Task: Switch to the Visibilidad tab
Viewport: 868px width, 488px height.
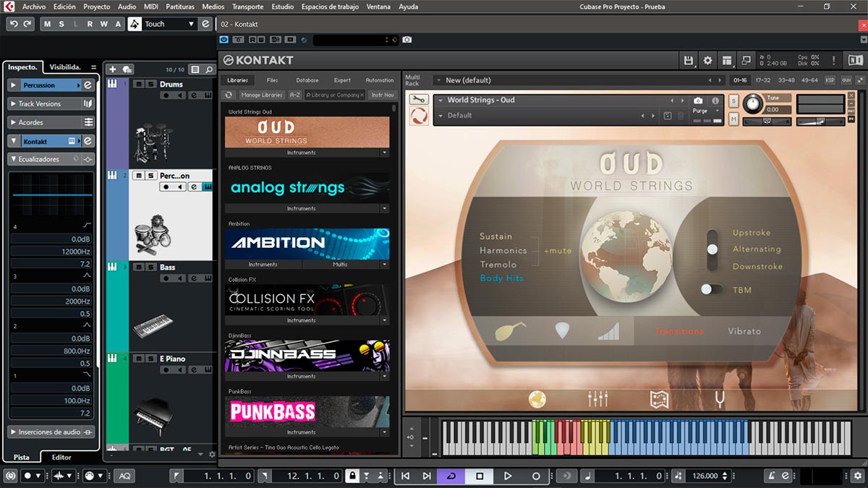Action: 65,67
